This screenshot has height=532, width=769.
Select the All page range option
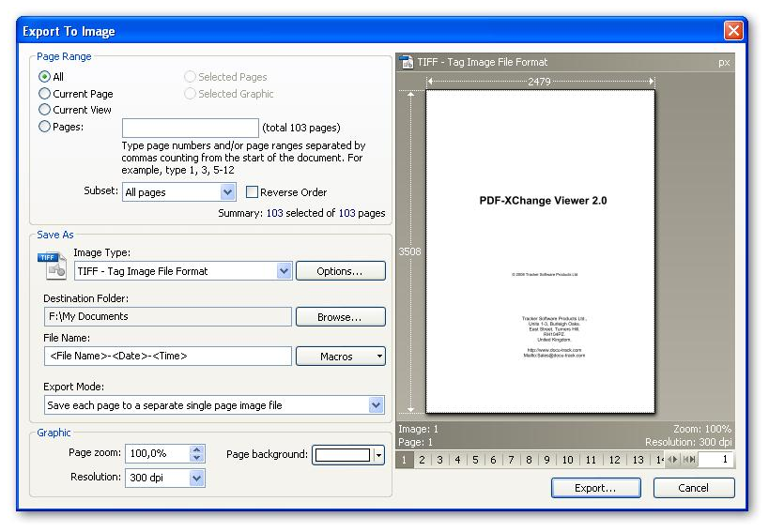pos(44,77)
